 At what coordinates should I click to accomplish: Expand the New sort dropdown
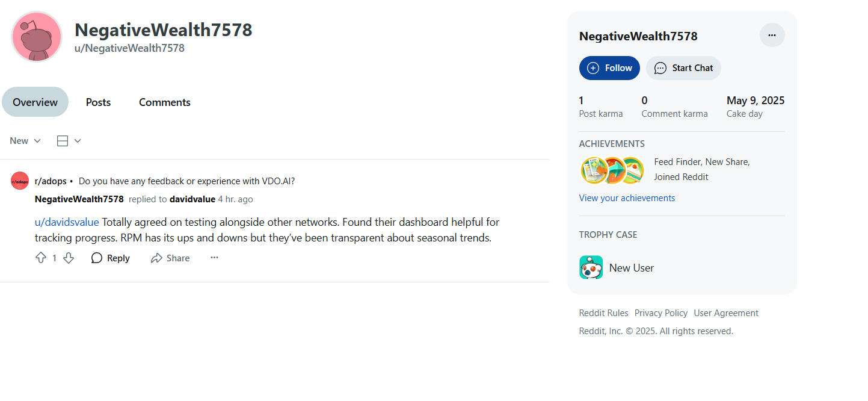coord(25,140)
